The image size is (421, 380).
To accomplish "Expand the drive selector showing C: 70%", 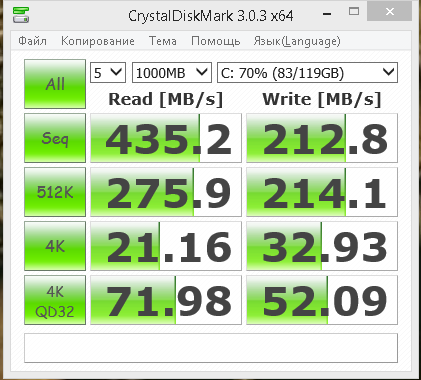I will [x=307, y=72].
